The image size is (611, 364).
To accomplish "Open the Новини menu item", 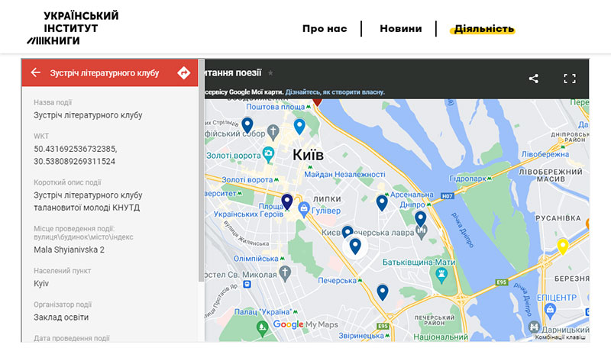I will point(400,29).
